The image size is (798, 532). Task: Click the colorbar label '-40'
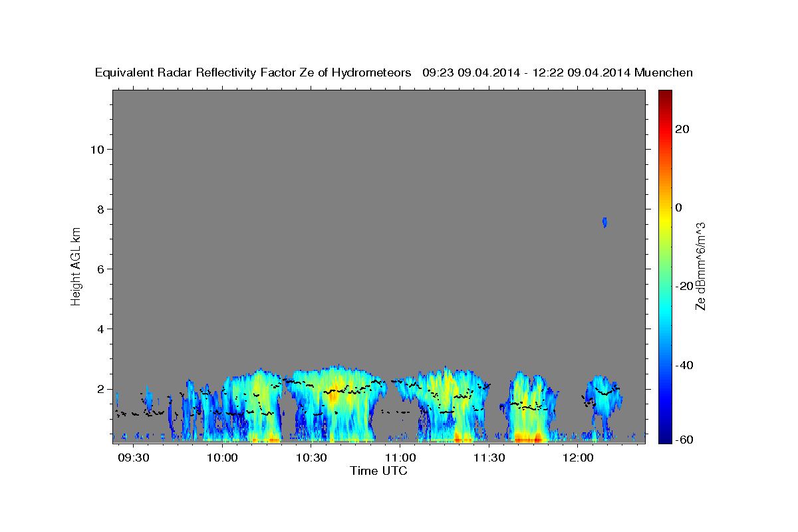coord(684,365)
